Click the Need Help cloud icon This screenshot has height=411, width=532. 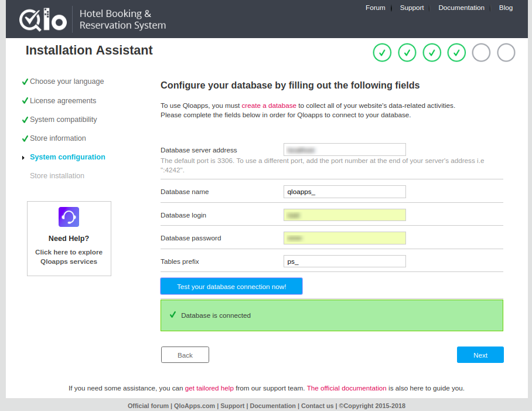pos(69,216)
